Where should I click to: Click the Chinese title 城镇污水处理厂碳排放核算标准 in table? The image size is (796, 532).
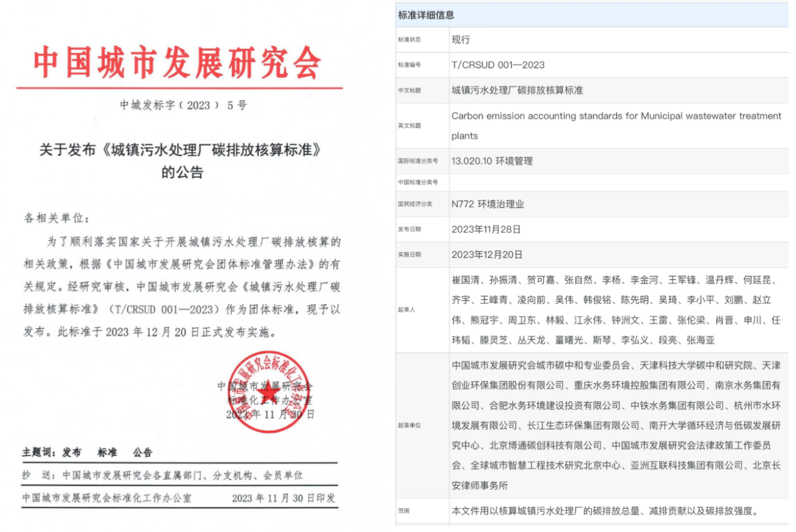tap(517, 90)
